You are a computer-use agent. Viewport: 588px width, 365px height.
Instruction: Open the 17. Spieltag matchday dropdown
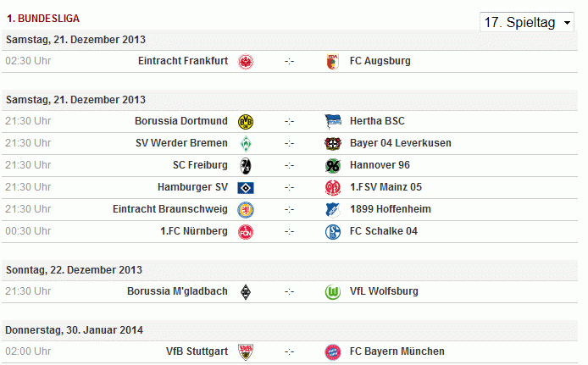(x=528, y=22)
